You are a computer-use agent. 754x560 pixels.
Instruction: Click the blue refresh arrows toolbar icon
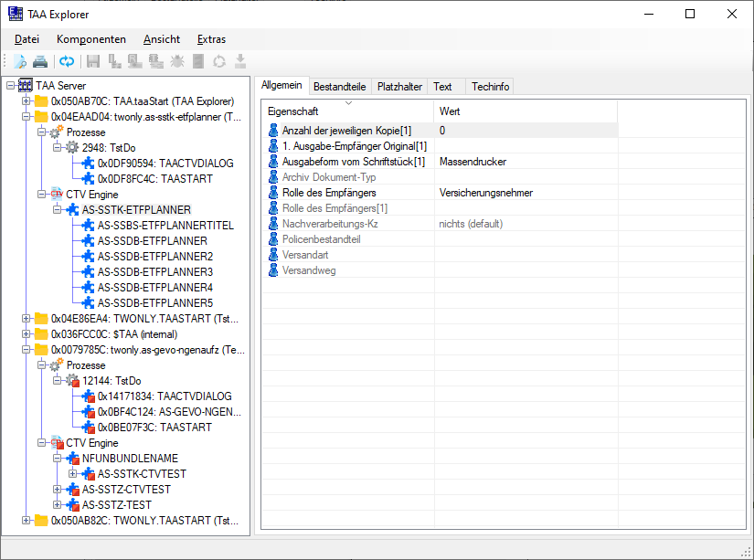67,62
